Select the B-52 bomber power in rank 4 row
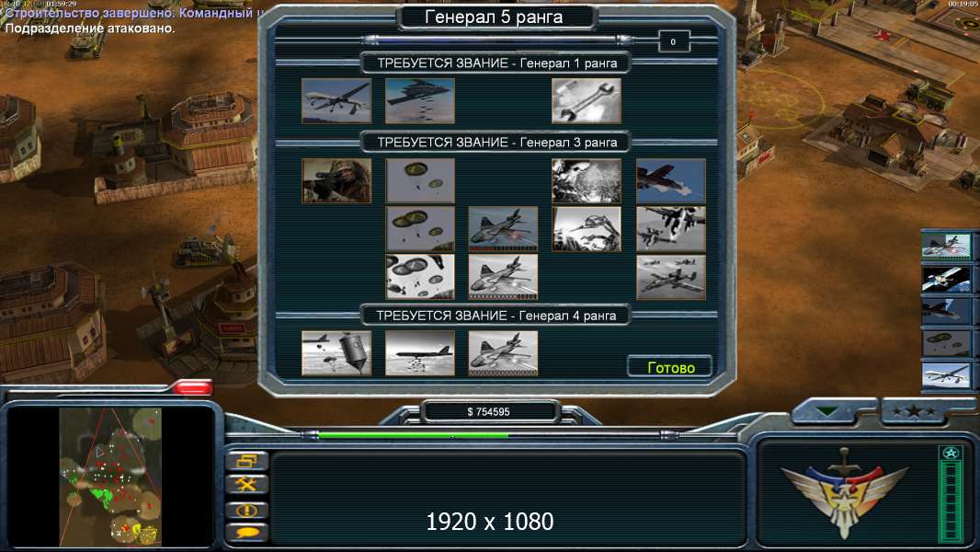Viewport: 980px width, 552px height. click(x=420, y=353)
